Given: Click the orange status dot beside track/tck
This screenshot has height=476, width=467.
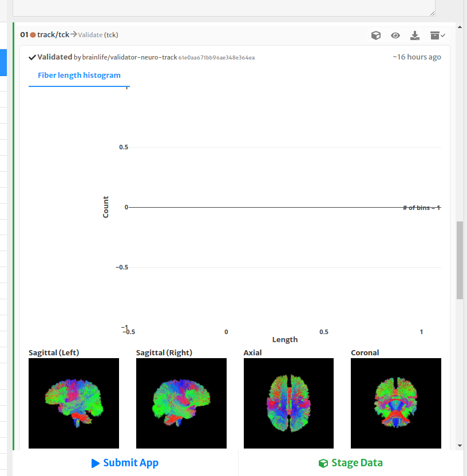Looking at the screenshot, I should tap(33, 34).
